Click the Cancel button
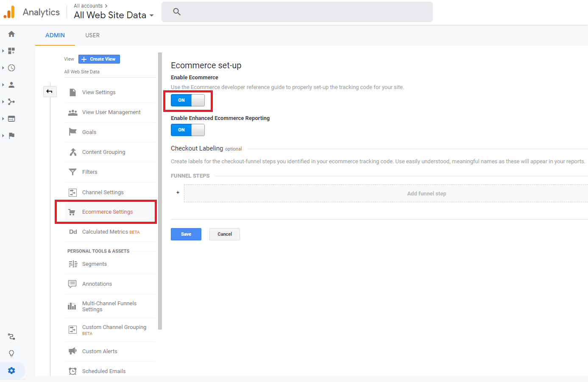This screenshot has height=382, width=588. click(x=225, y=234)
